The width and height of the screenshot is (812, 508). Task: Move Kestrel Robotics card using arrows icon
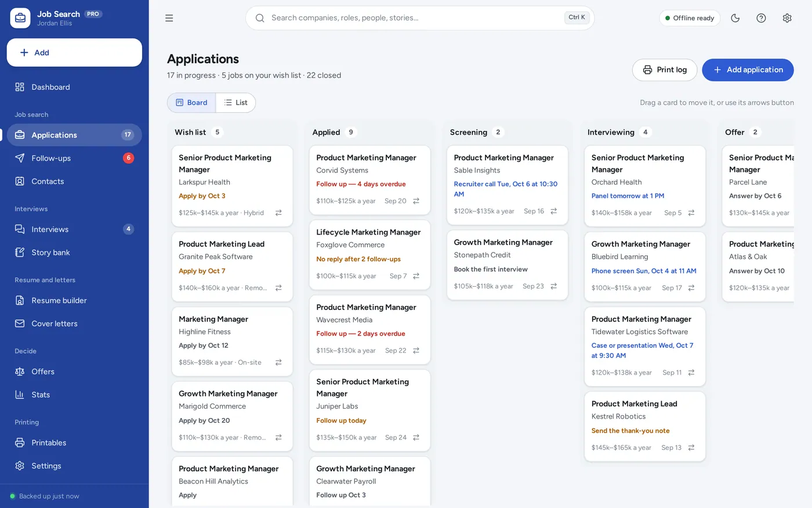point(691,448)
